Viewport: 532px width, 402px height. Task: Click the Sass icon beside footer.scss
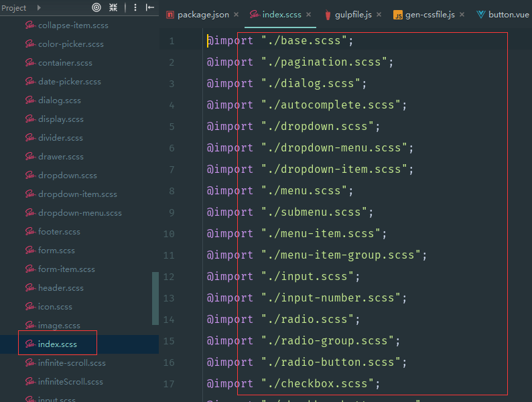[31, 231]
